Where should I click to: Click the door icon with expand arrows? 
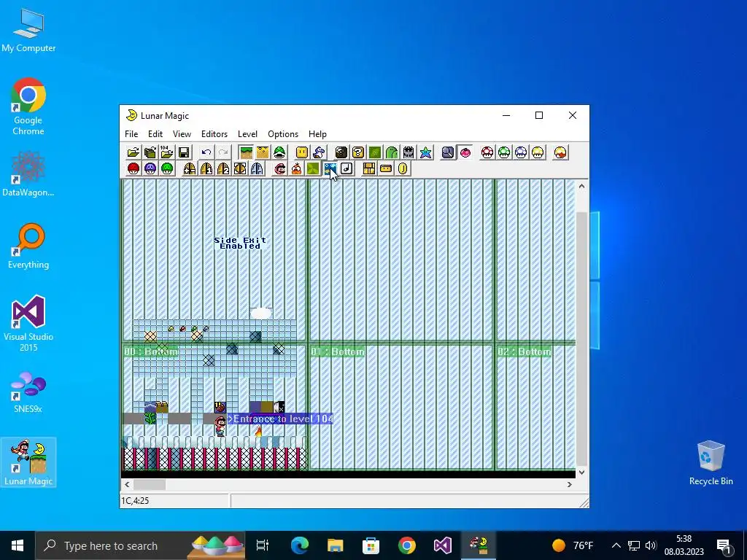[239, 168]
